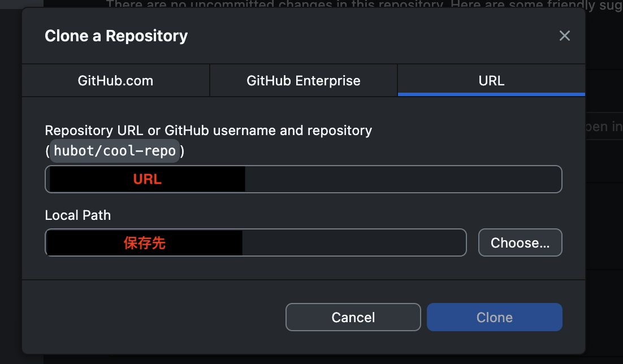Focus the empty right part of Local Path field
Screen dimensions: 623x364
[354, 243]
